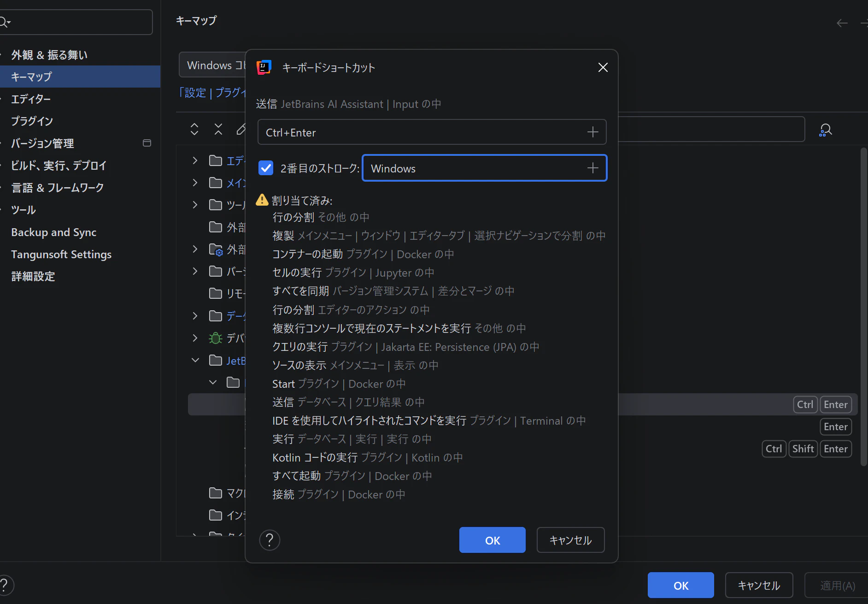Click the マク... folder icon in the tree
The width and height of the screenshot is (868, 604).
[x=216, y=493]
